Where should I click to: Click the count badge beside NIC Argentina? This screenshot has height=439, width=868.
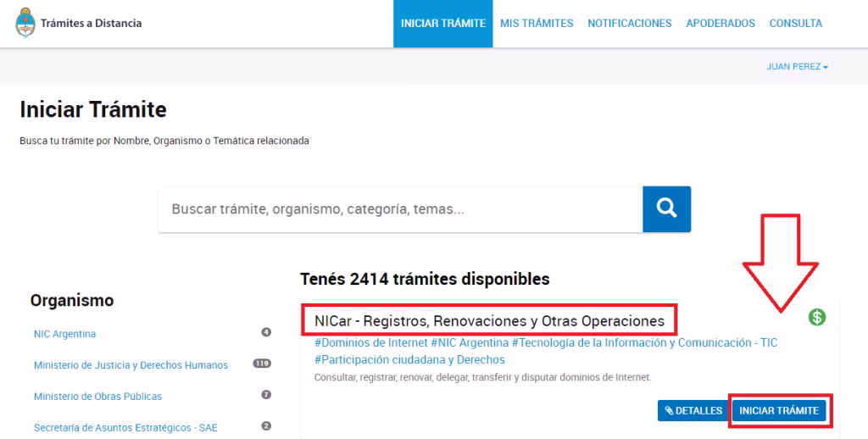pyautogui.click(x=266, y=332)
